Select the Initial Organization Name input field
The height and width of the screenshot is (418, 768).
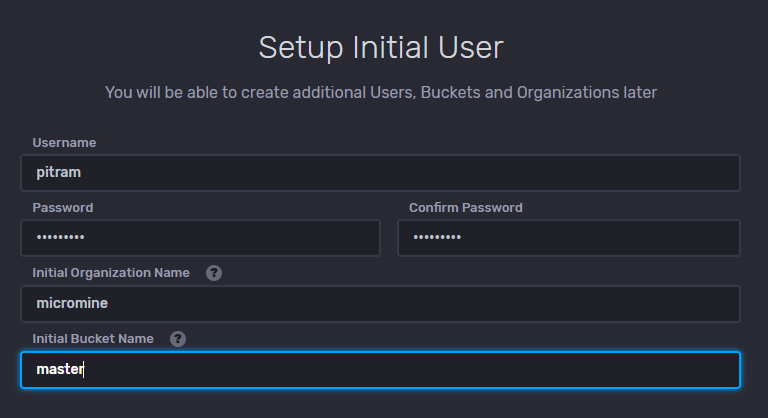pyautogui.click(x=381, y=304)
